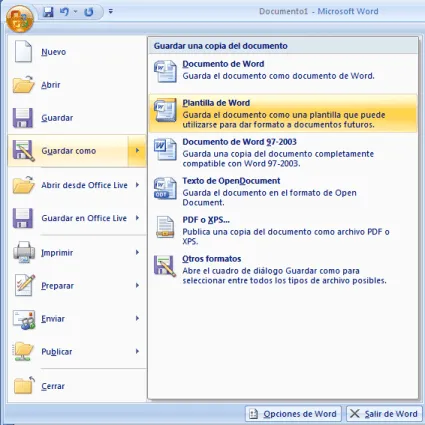
Task: Expand the Enviar submenu arrow
Action: click(x=137, y=318)
